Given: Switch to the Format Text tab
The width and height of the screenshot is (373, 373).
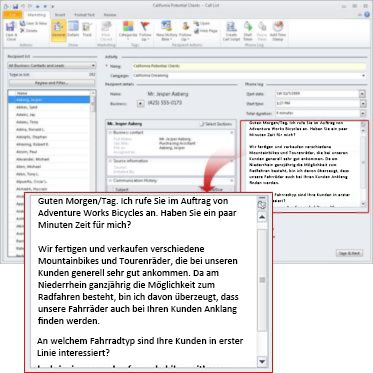Looking at the screenshot, I should click(x=84, y=15).
